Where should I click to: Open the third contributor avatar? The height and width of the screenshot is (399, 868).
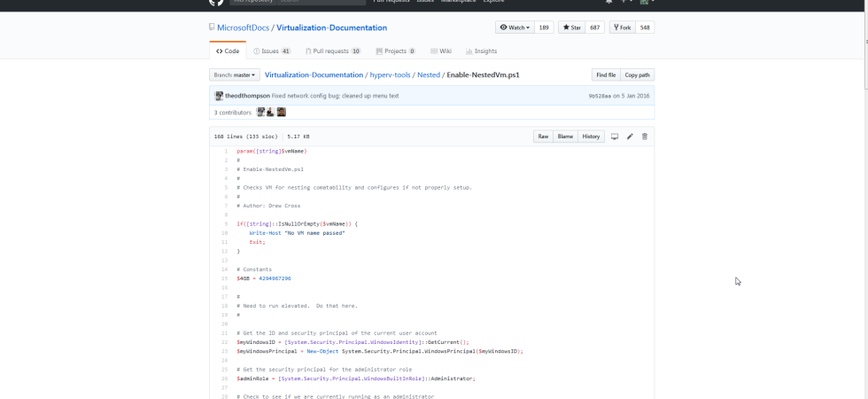282,112
